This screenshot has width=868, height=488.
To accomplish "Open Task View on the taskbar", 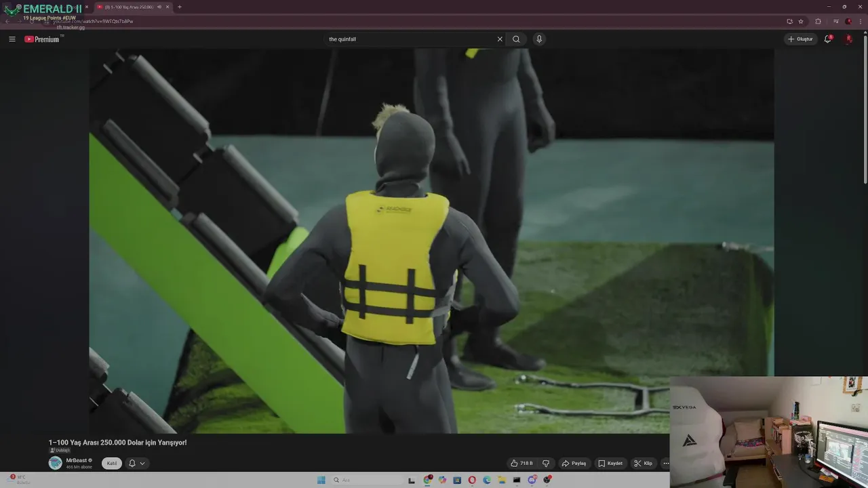I will [x=412, y=480].
